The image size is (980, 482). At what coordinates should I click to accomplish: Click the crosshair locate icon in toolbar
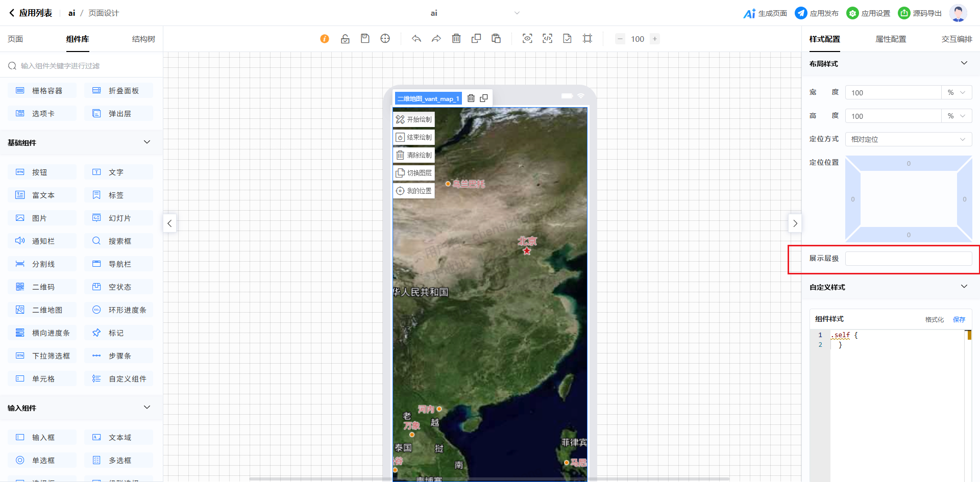tap(385, 39)
